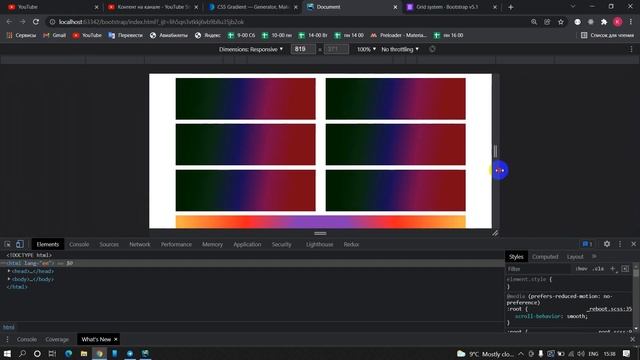Open the drawer three-dot menu beside Console

coord(7,339)
